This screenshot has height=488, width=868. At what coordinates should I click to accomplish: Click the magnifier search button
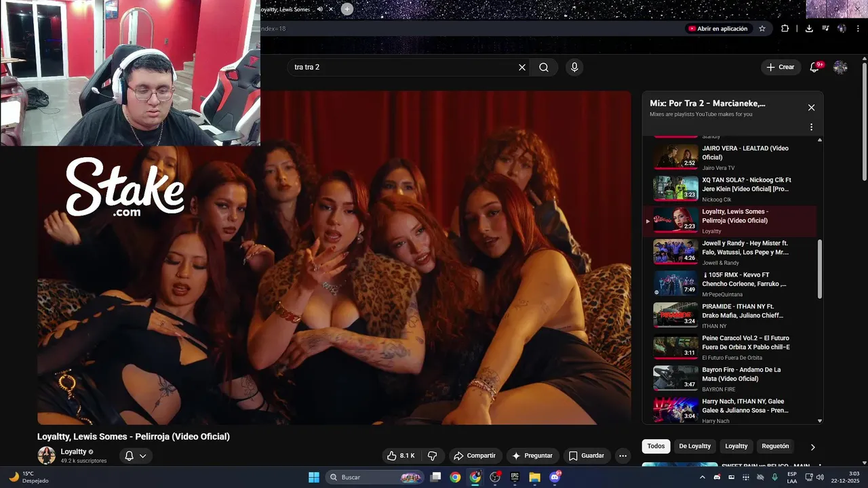coord(544,67)
